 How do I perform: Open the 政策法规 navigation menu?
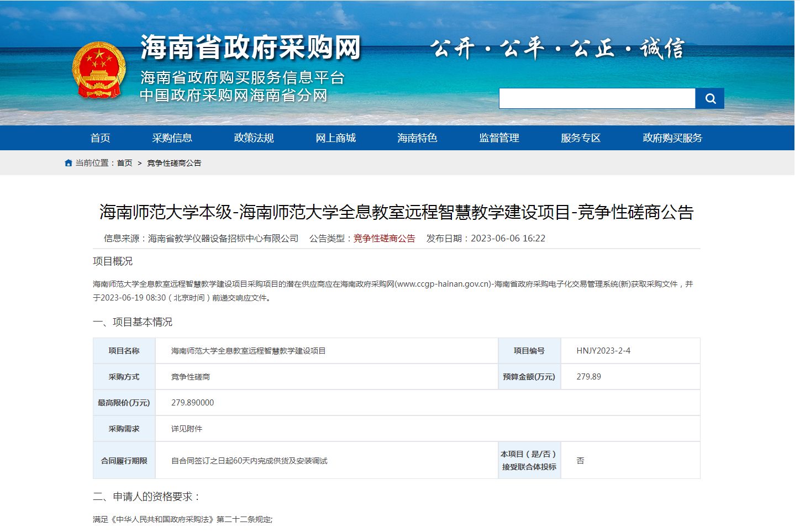254,138
